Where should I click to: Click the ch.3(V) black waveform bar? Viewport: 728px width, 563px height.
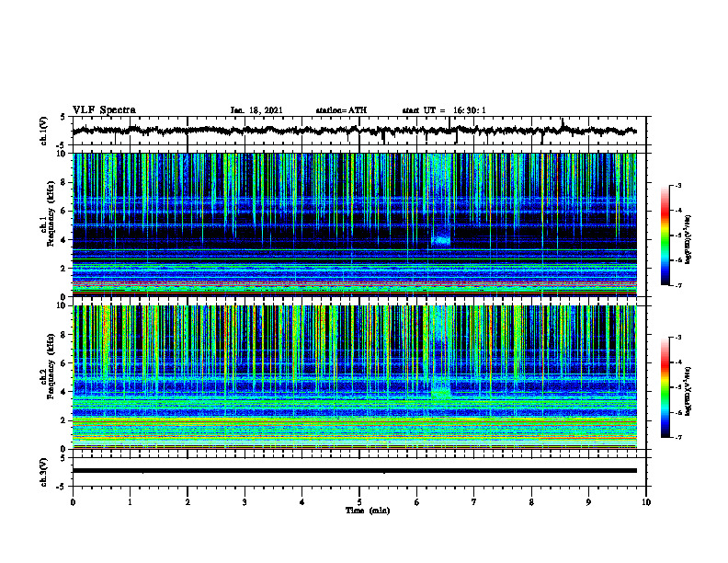(x=355, y=471)
